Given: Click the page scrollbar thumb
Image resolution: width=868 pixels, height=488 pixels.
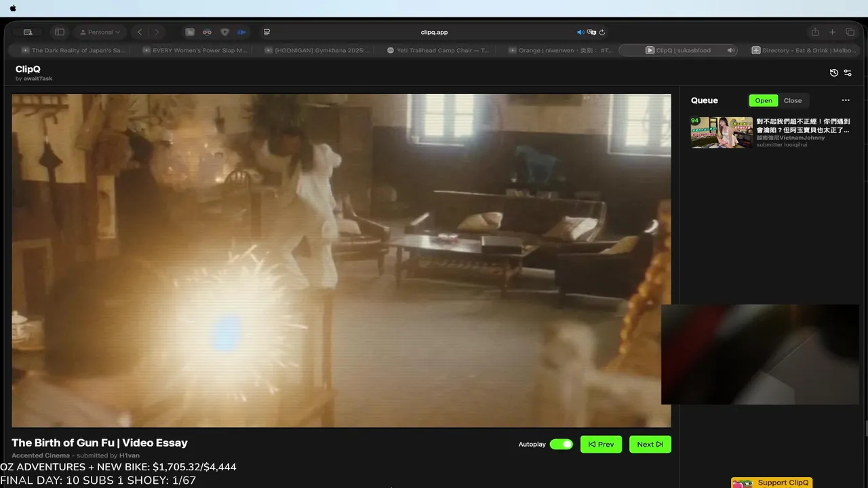Looking at the screenshot, I should click(x=866, y=428).
